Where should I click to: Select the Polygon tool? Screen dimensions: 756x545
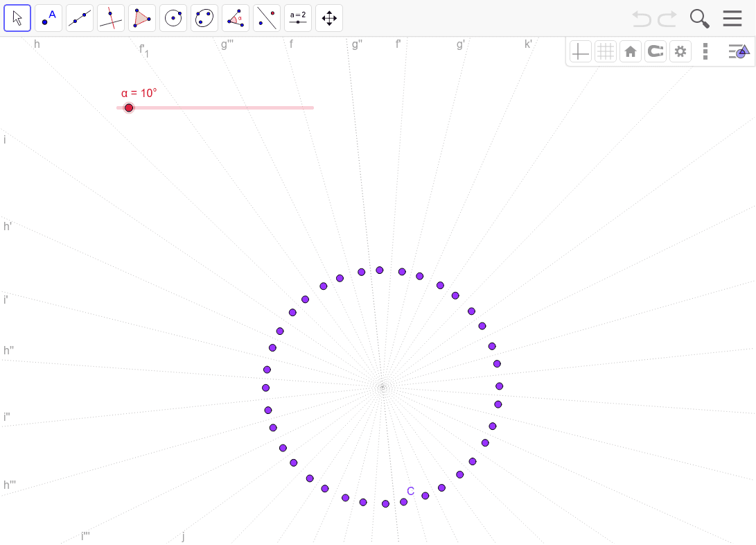[142, 18]
